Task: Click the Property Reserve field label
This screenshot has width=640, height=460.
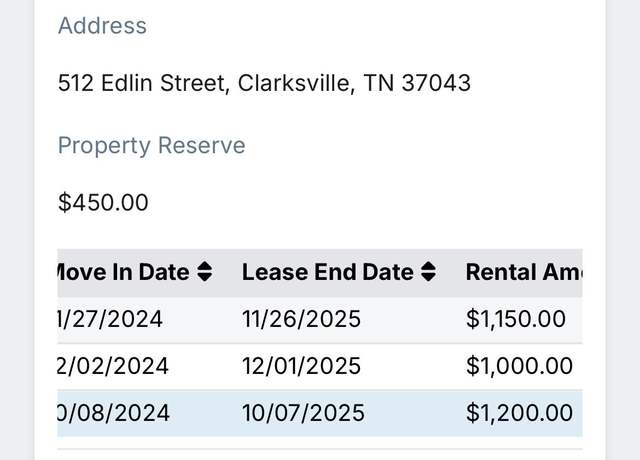Action: point(151,146)
